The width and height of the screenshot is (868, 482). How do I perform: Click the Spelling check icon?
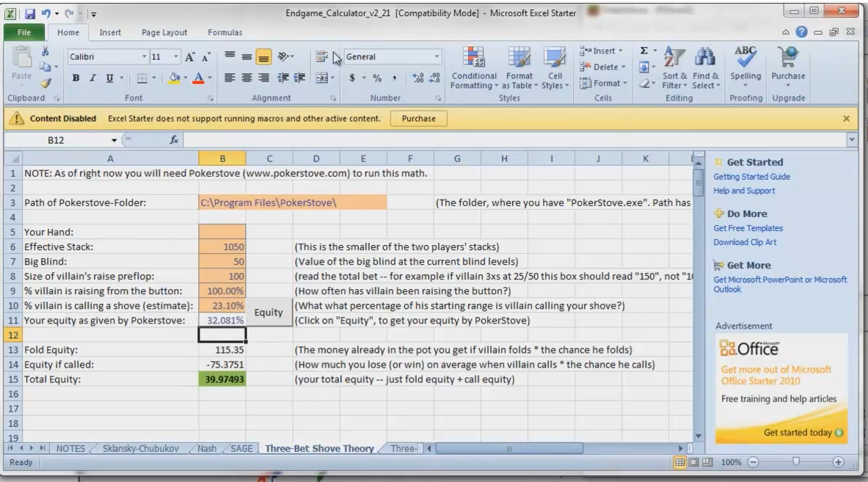pyautogui.click(x=745, y=67)
